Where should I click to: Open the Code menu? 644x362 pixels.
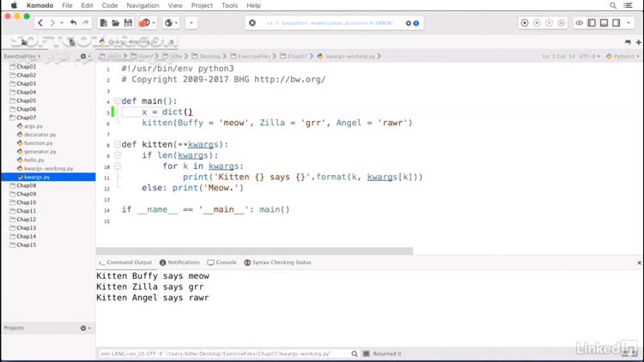tap(110, 5)
